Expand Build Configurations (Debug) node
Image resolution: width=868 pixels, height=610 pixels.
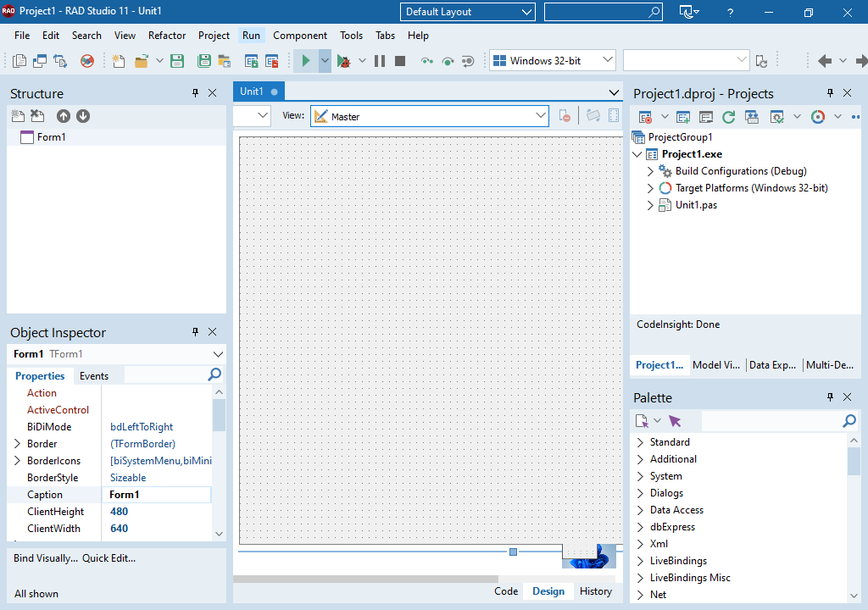650,171
